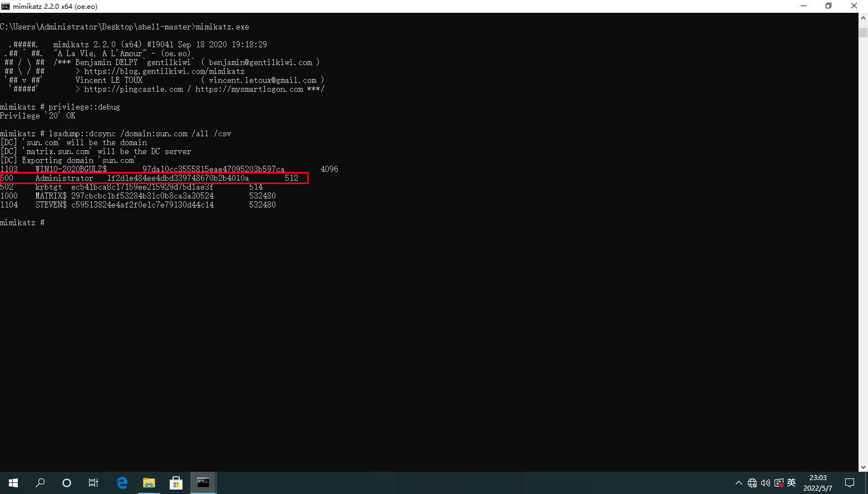Open network globe tray icon
This screenshot has width=868, height=494.
point(752,483)
